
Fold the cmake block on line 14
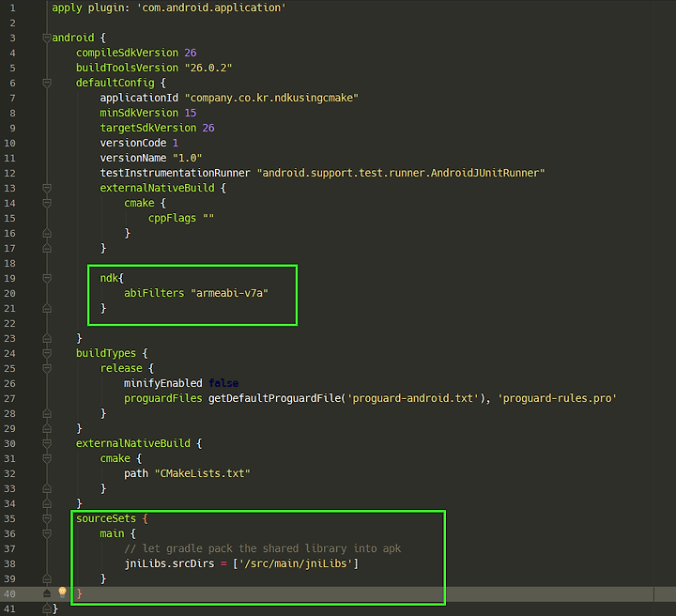coord(47,203)
